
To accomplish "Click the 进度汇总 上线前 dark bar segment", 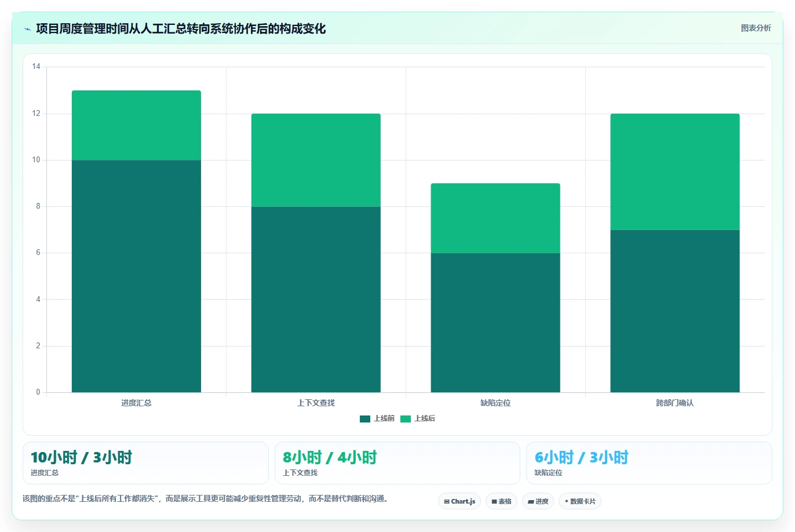I will pyautogui.click(x=136, y=276).
